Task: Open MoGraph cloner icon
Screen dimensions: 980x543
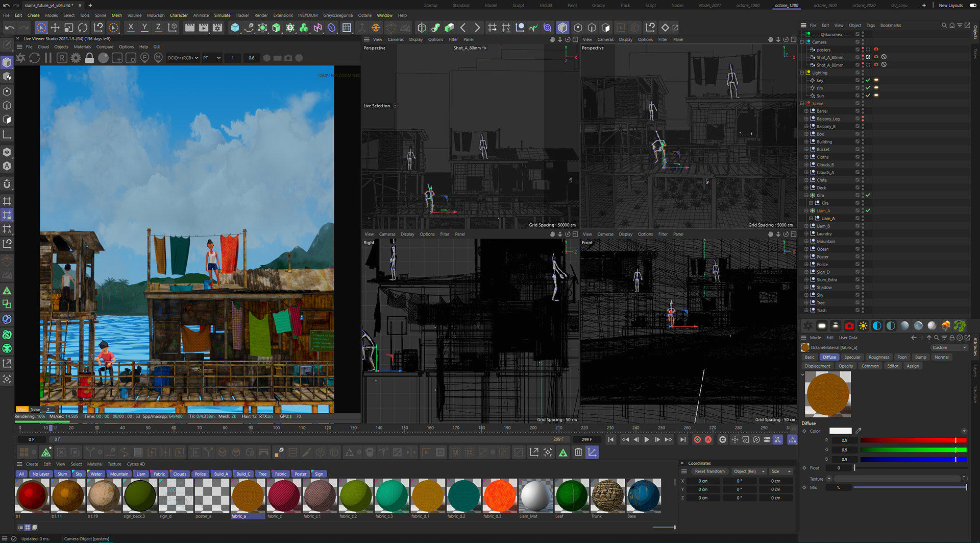Action: click(x=290, y=28)
